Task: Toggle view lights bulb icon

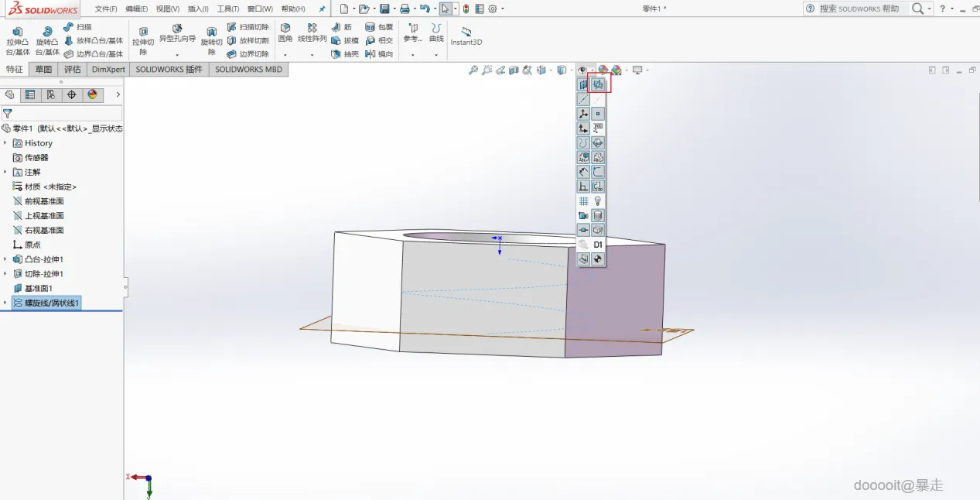Action: tap(598, 201)
